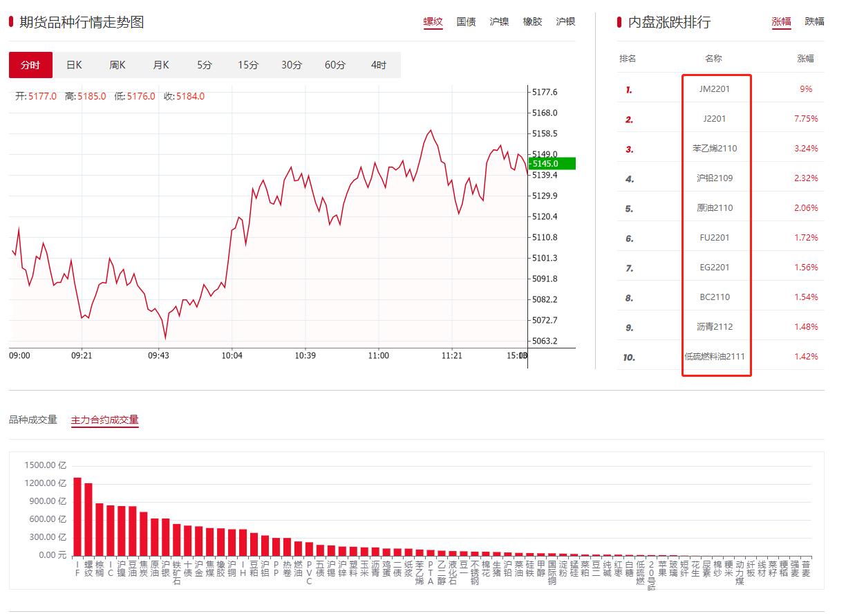This screenshot has width=846, height=616.
Task: View the 沪银 futures chart
Action: click(x=567, y=21)
